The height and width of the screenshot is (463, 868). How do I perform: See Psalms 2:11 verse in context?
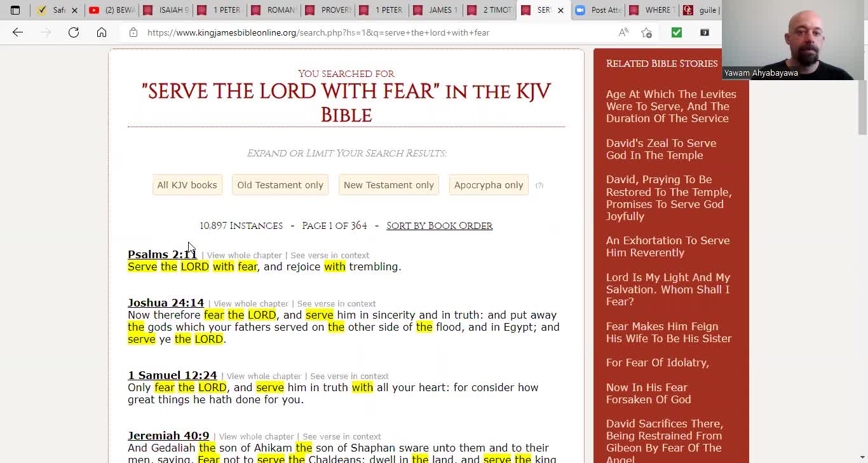click(x=330, y=255)
